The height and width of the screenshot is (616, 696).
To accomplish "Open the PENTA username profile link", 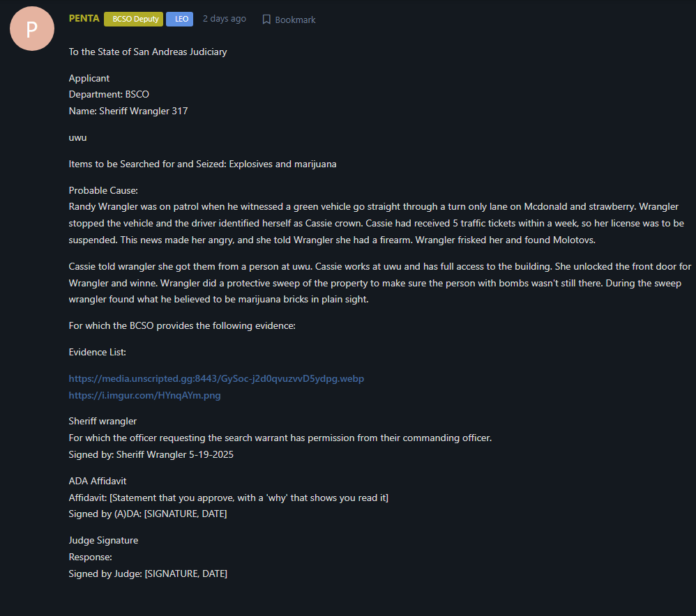I will tap(84, 19).
